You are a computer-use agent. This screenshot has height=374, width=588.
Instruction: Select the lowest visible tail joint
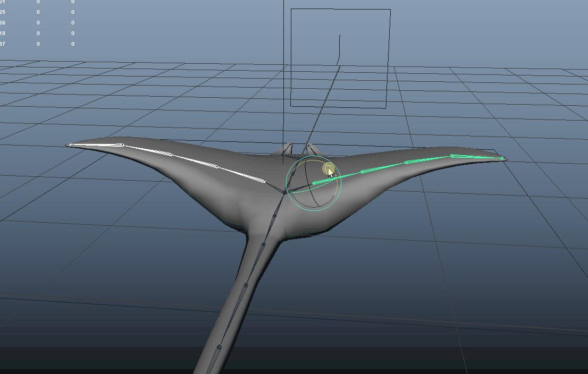[x=219, y=347]
